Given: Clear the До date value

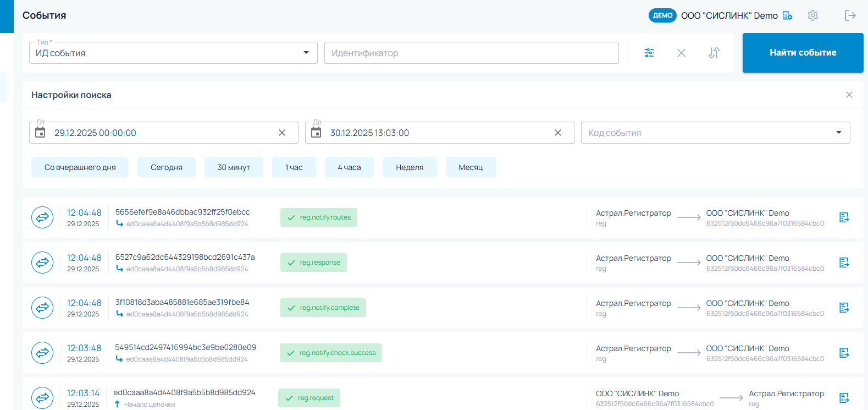Looking at the screenshot, I should [558, 133].
